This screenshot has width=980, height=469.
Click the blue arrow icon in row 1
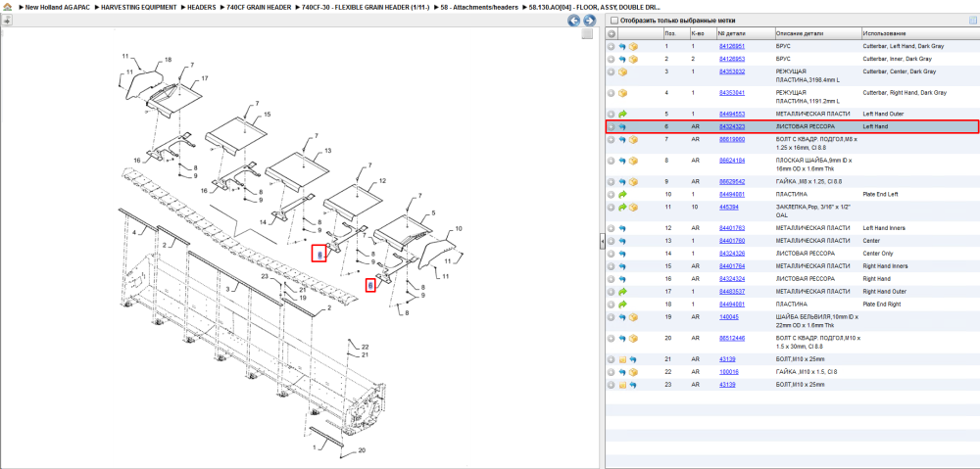[622, 46]
